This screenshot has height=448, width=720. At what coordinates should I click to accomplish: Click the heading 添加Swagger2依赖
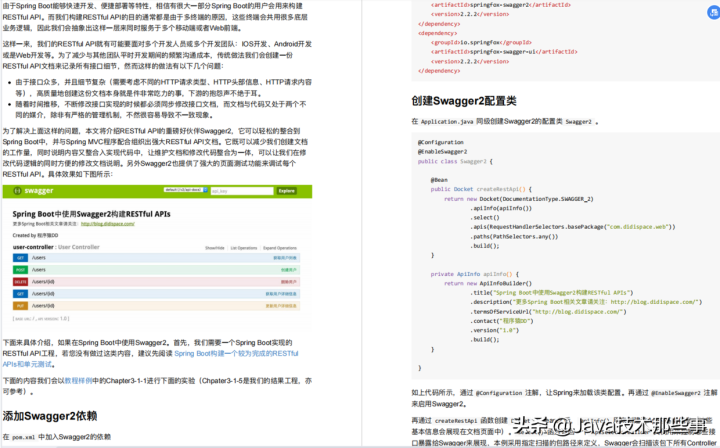pyautogui.click(x=50, y=416)
